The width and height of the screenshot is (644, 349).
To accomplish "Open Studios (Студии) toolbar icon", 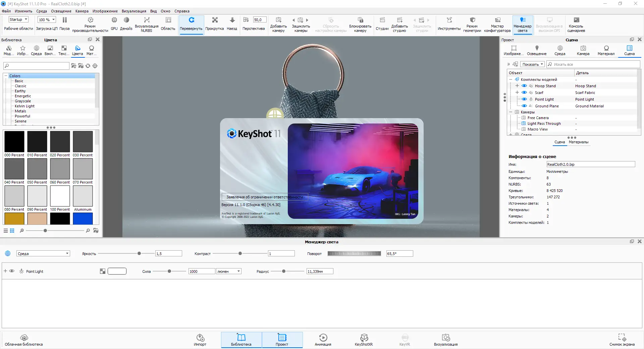I will pos(382,20).
